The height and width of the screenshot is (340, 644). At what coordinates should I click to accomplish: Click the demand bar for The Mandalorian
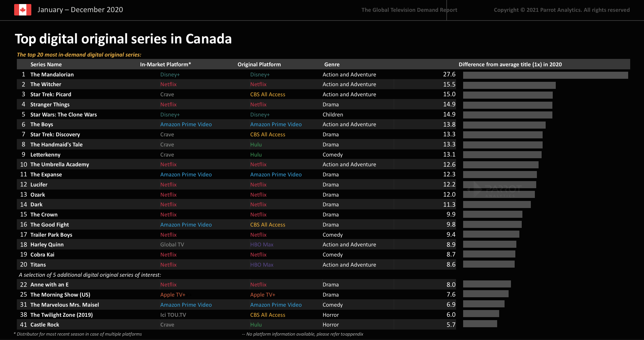click(545, 75)
